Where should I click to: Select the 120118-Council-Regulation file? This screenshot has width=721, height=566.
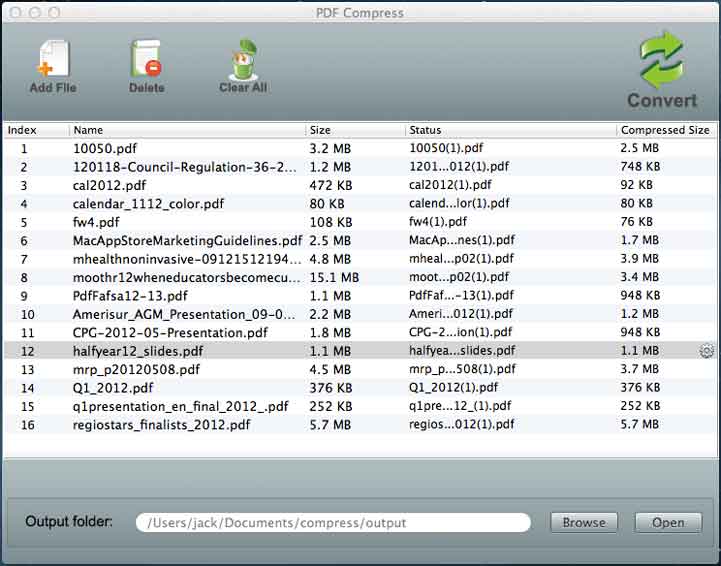(x=360, y=167)
